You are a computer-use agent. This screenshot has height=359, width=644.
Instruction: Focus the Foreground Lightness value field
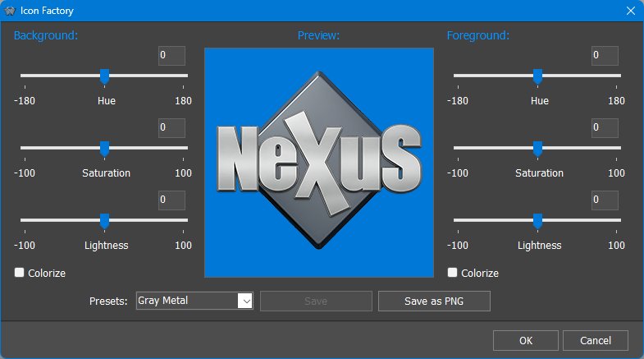[605, 200]
